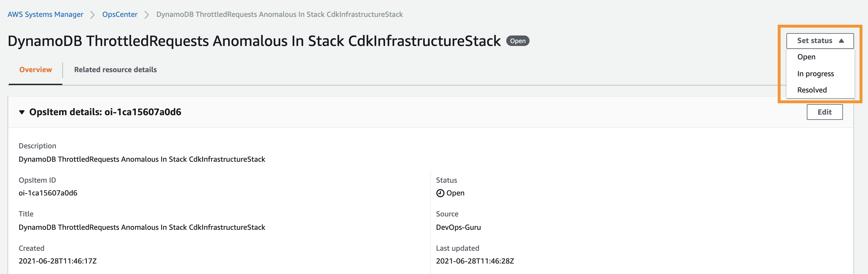Click the Description field value
The image size is (868, 274).
click(142, 159)
